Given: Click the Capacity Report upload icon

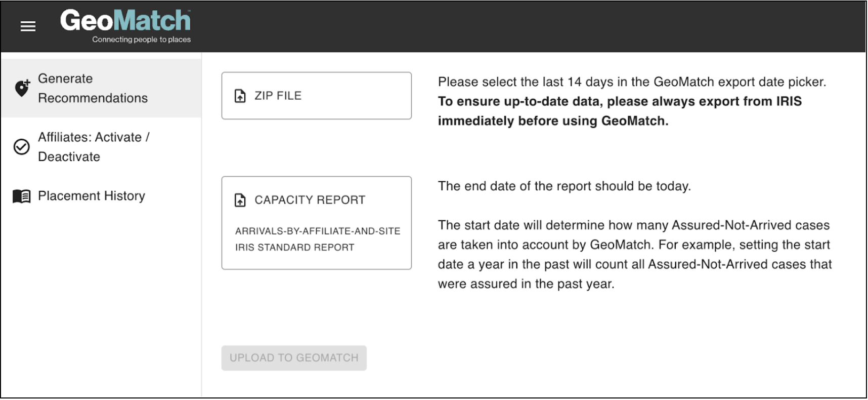Looking at the screenshot, I should [240, 200].
